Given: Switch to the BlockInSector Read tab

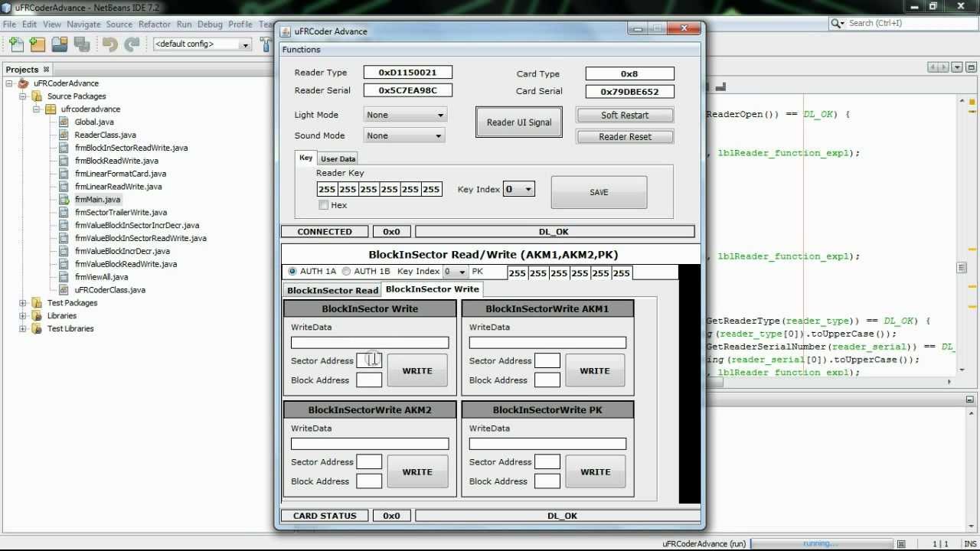Looking at the screenshot, I should [x=332, y=290].
